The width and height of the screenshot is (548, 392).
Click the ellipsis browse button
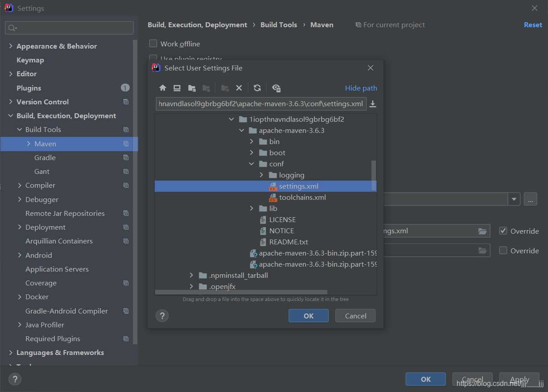click(x=530, y=199)
